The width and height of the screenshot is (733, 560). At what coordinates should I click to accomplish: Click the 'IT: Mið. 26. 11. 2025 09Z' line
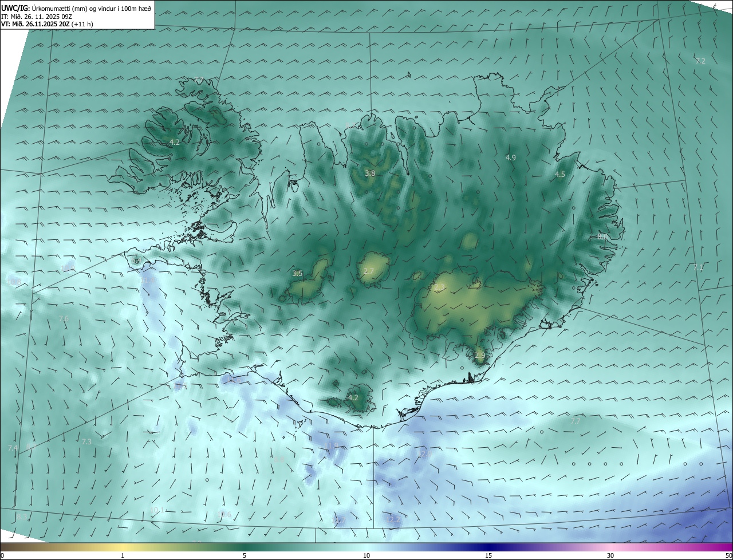pos(37,17)
